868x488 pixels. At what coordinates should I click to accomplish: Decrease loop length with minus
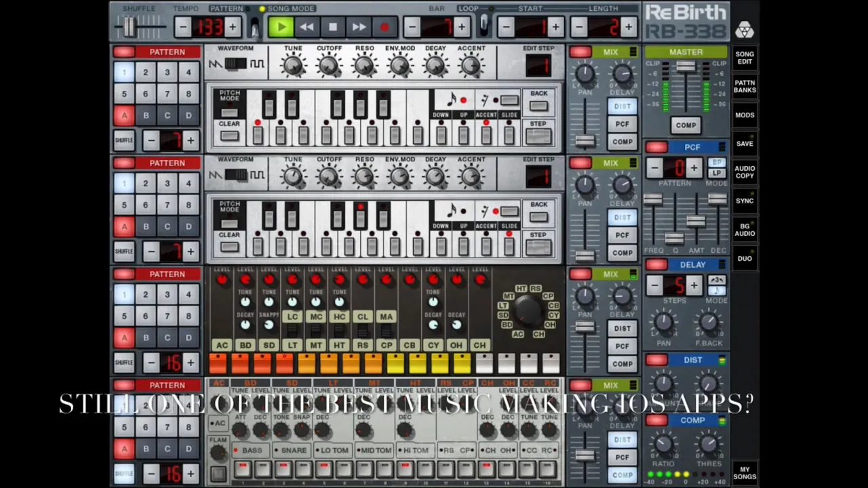578,27
